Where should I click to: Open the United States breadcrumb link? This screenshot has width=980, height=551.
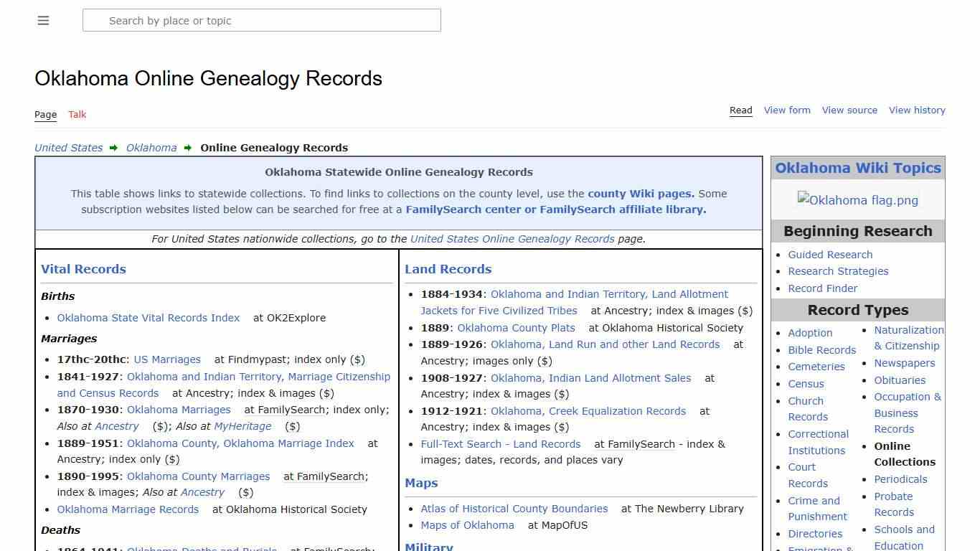pyautogui.click(x=68, y=148)
